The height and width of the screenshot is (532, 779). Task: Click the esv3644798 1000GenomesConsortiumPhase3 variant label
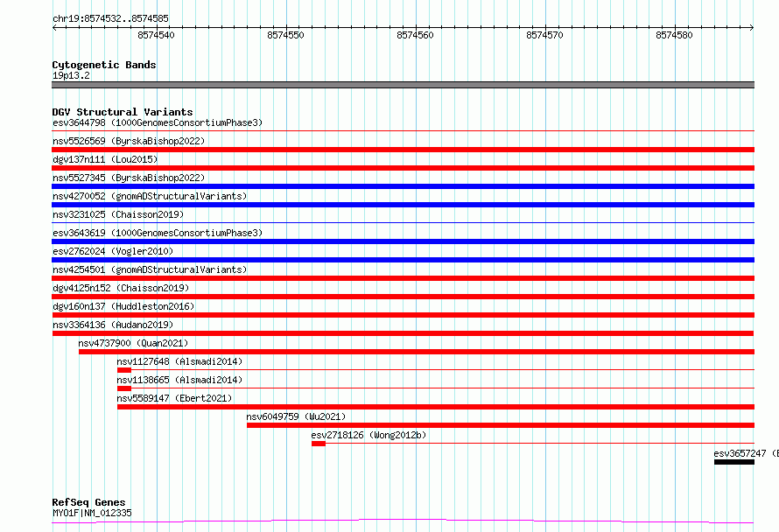tap(158, 122)
